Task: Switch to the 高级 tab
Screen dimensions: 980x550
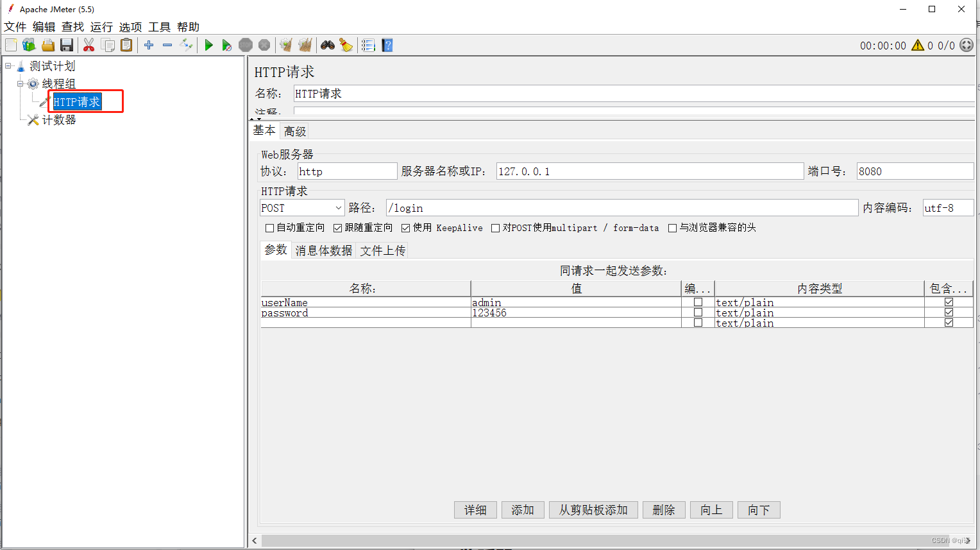Action: 295,132
